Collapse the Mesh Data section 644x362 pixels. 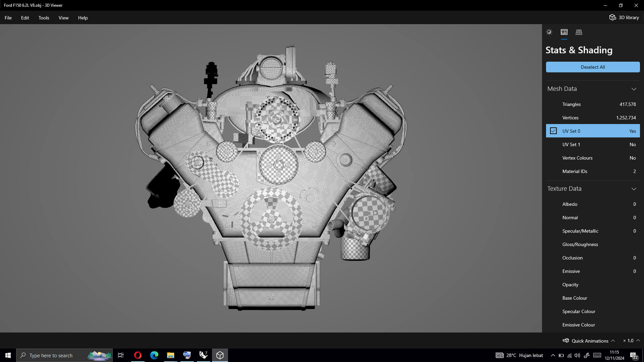pyautogui.click(x=634, y=89)
